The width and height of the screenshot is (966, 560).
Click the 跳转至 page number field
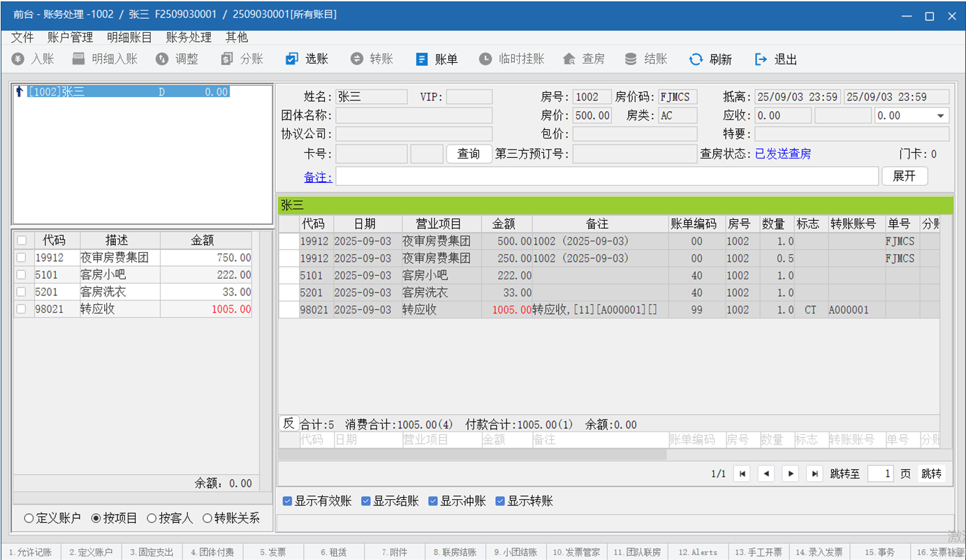pyautogui.click(x=881, y=473)
